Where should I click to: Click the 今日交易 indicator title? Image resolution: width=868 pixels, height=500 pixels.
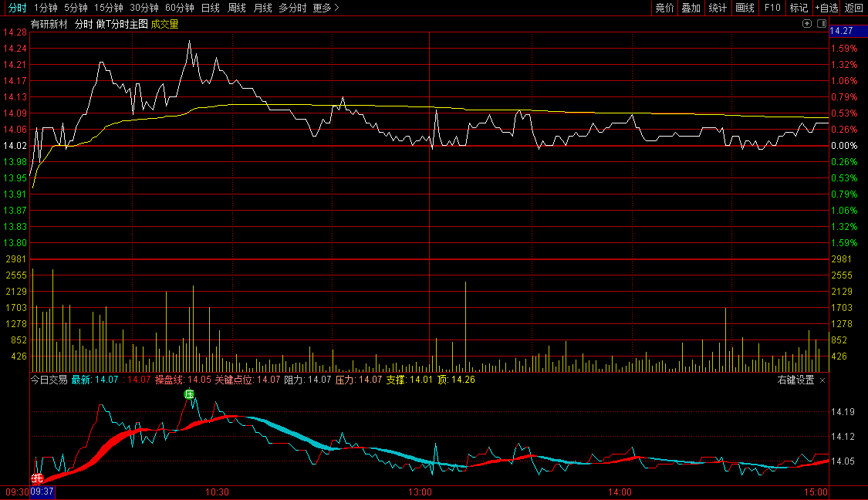49,380
